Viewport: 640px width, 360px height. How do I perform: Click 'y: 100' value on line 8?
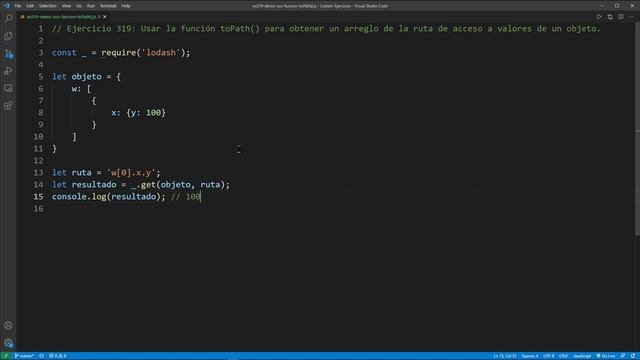146,113
